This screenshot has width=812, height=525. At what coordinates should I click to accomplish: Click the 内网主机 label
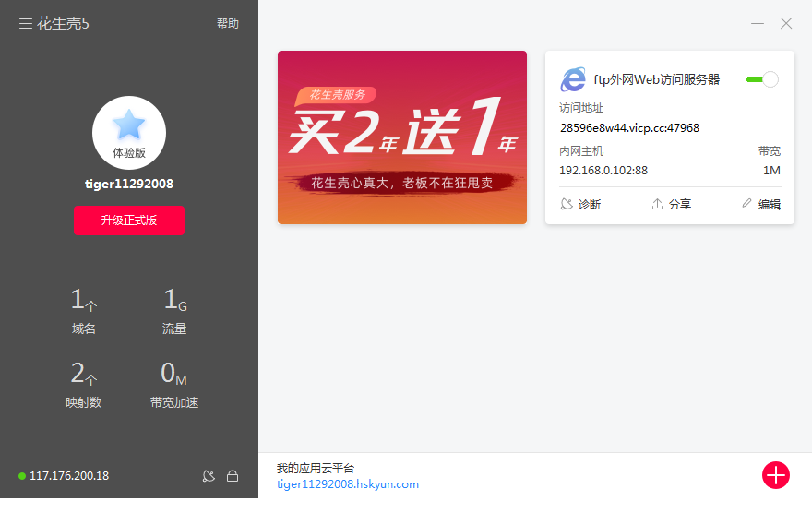[581, 151]
